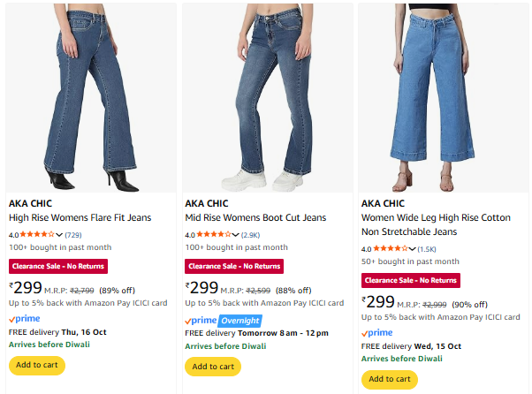Click Prime logo under Wide Leg Jeans
Viewport: 532px width, 394px height.
point(376,333)
